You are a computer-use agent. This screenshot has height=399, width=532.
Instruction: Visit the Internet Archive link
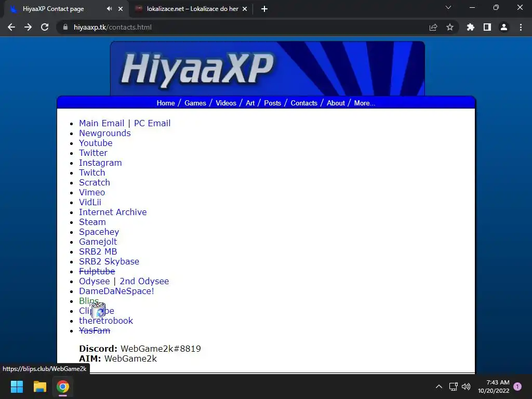coord(113,212)
